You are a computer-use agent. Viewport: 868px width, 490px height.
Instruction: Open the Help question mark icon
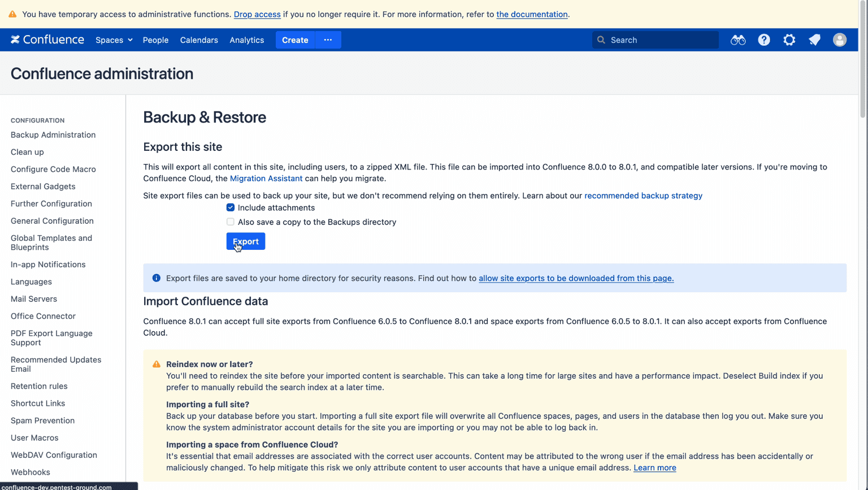pyautogui.click(x=764, y=40)
